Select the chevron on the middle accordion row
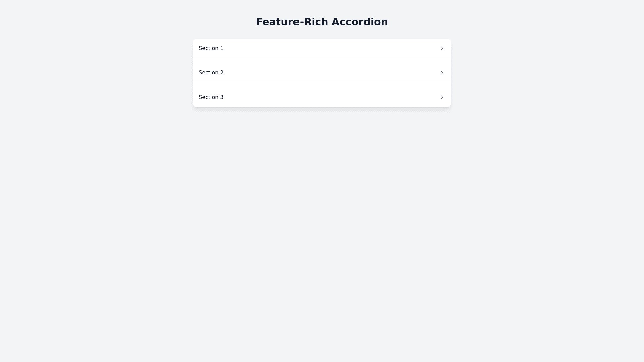This screenshot has width=644, height=362. [442, 72]
